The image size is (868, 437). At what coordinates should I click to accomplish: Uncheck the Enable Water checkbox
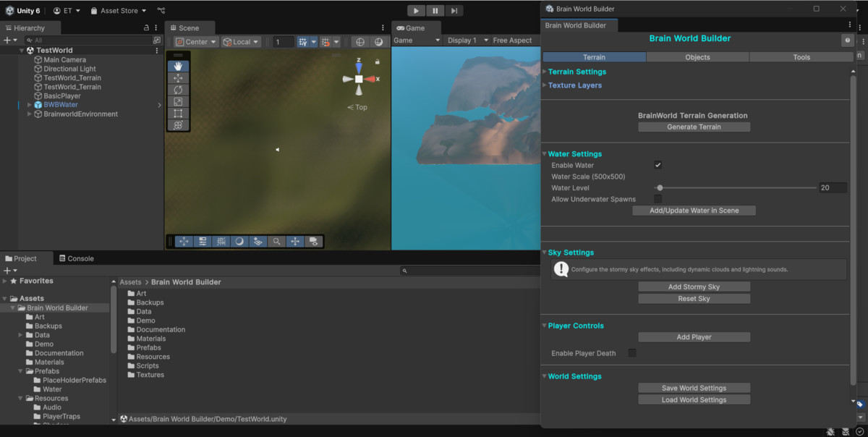click(658, 165)
